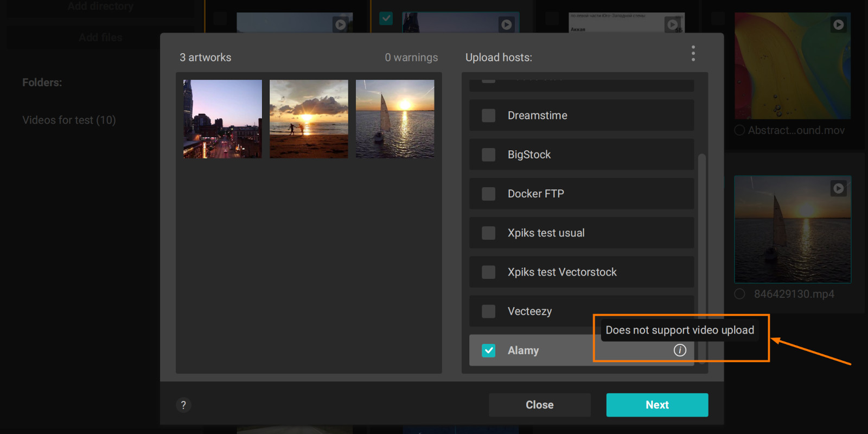Screen dimensions: 868x434
Task: Enable Xpiks test usual host
Action: (x=488, y=233)
